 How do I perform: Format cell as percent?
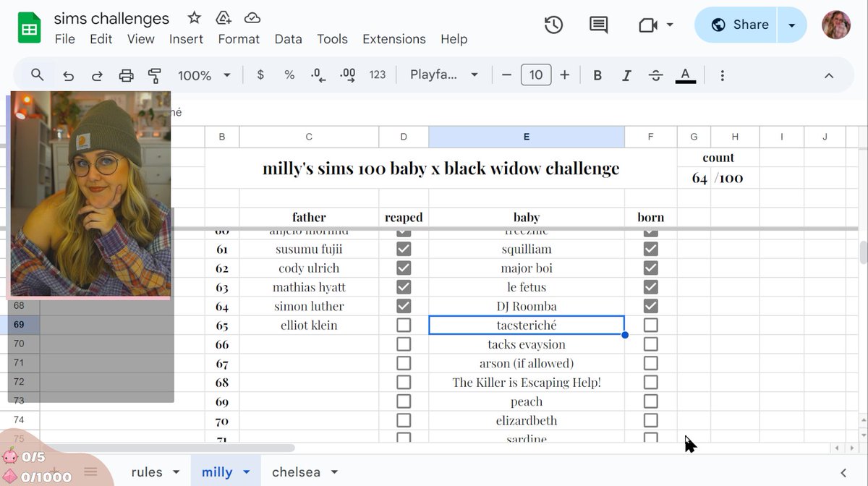289,74
